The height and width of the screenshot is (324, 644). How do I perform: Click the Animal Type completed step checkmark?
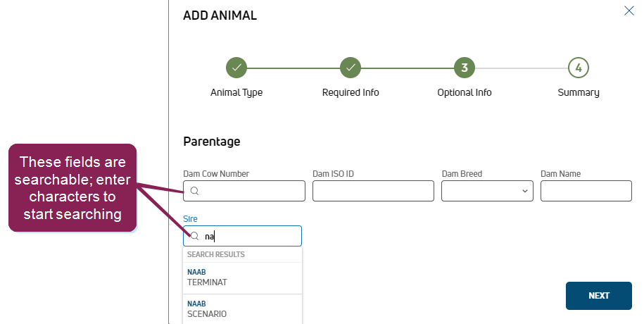point(236,68)
